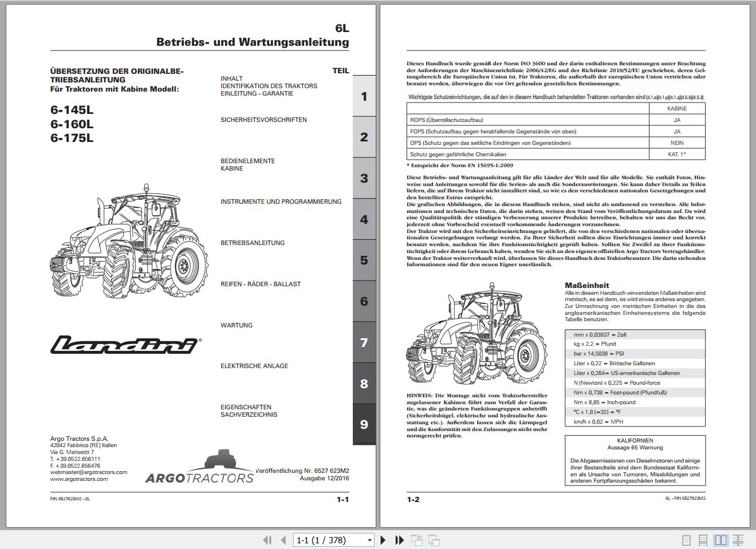Image resolution: width=756 pixels, height=549 pixels.
Task: Click ELEKTRISCHE ANLAGE contents entry
Action: click(254, 366)
